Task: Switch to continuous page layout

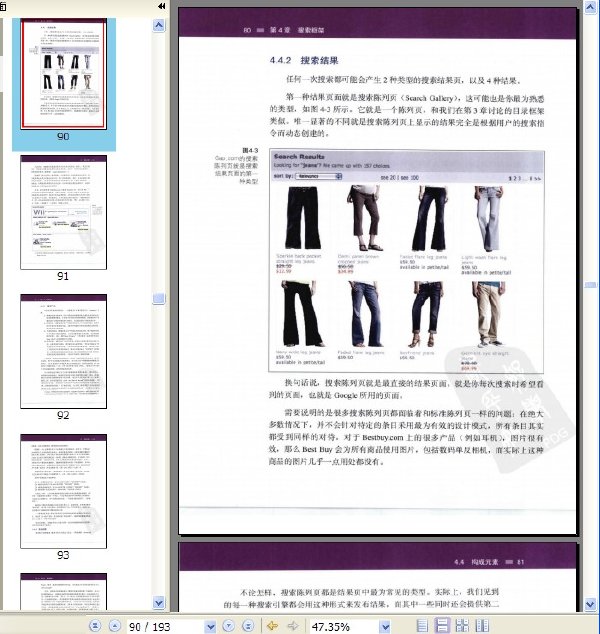Action: coord(442,626)
